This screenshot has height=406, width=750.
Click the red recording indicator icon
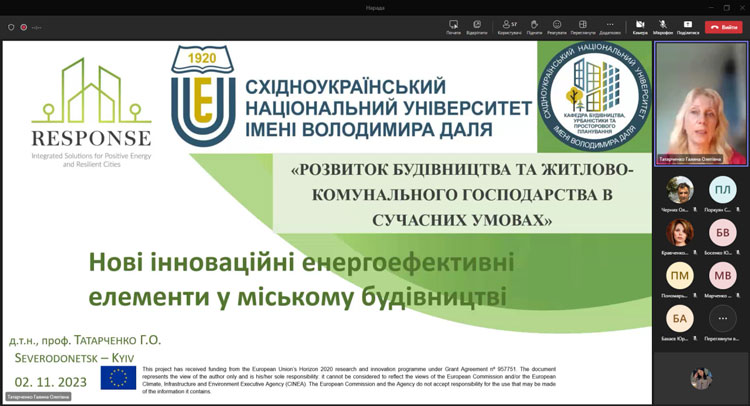(23, 27)
